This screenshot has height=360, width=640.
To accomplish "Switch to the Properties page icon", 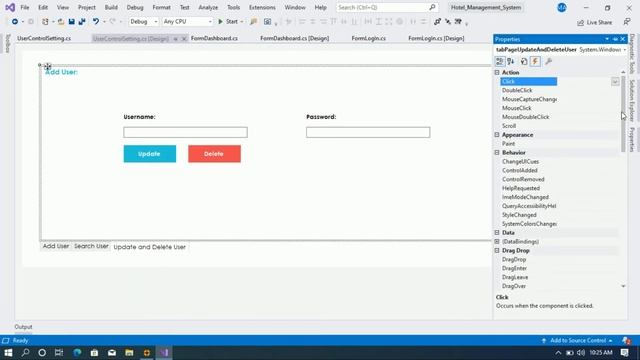I will point(524,61).
